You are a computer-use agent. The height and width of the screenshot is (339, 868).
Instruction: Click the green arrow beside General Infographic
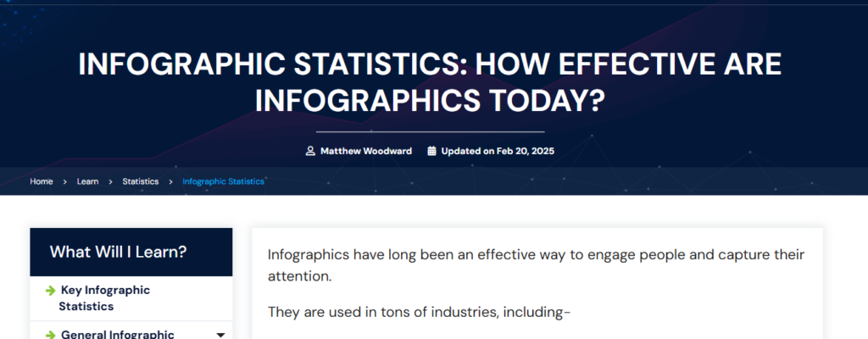tap(51, 335)
